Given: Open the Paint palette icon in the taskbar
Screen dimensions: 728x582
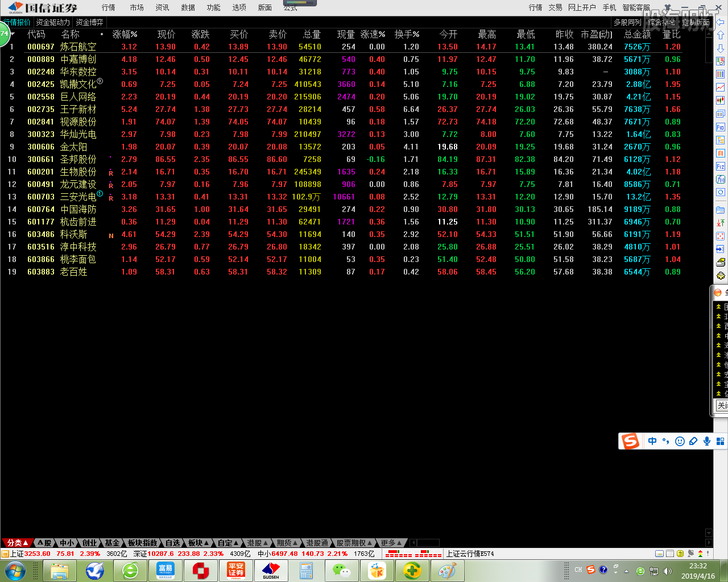Looking at the screenshot, I should point(448,571).
